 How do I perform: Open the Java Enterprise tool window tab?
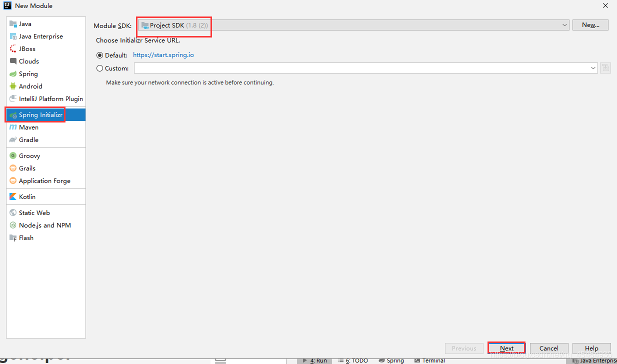[595, 360]
